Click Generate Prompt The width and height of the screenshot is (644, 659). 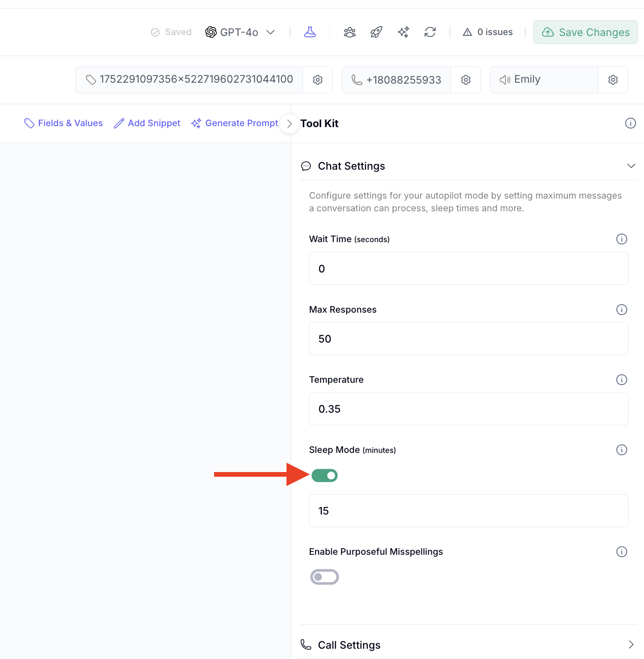point(235,123)
